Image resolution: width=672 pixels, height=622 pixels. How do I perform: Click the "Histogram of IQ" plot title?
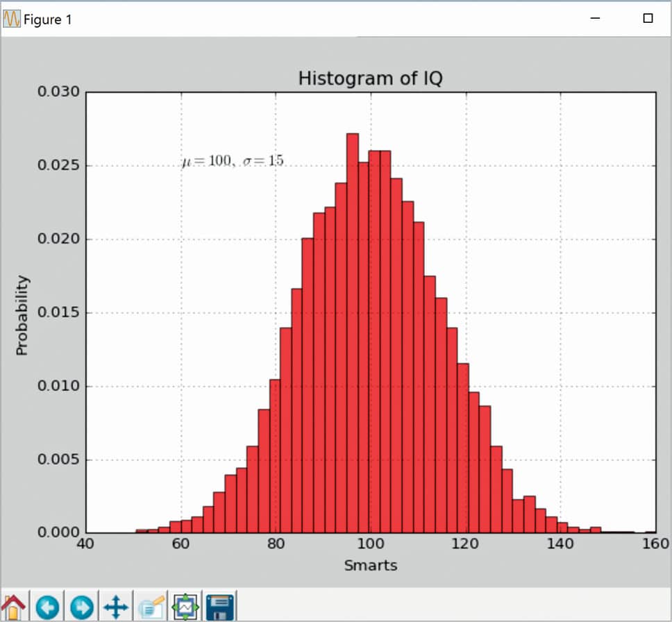click(x=370, y=79)
